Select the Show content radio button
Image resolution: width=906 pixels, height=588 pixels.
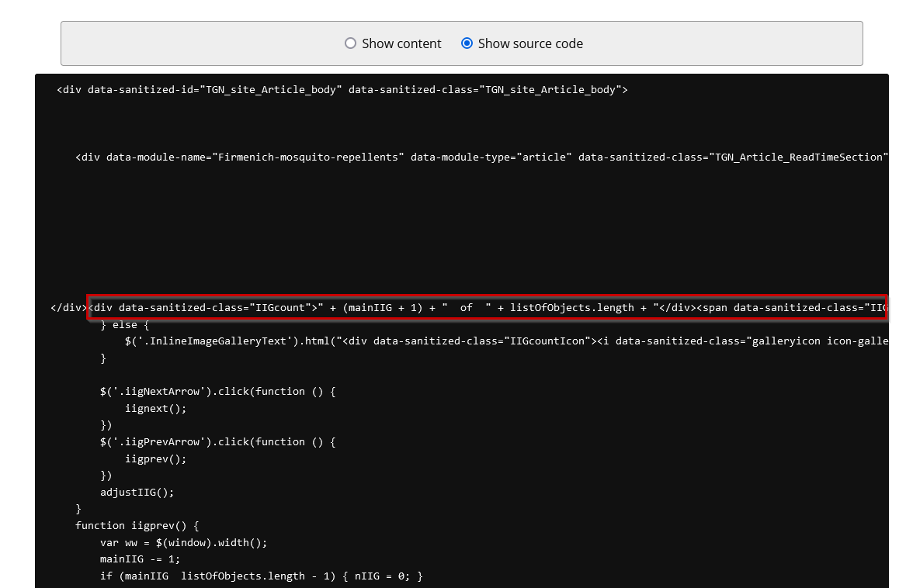tap(350, 43)
